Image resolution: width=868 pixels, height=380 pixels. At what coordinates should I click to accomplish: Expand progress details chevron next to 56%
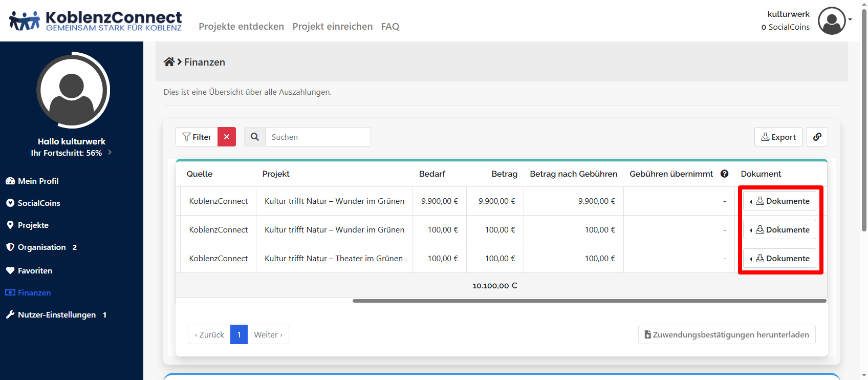(110, 153)
